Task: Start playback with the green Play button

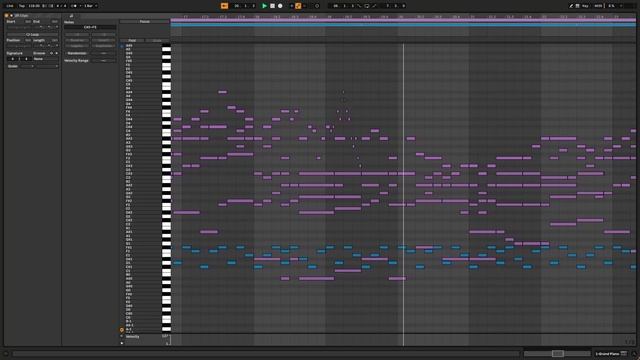Action: click(x=264, y=6)
